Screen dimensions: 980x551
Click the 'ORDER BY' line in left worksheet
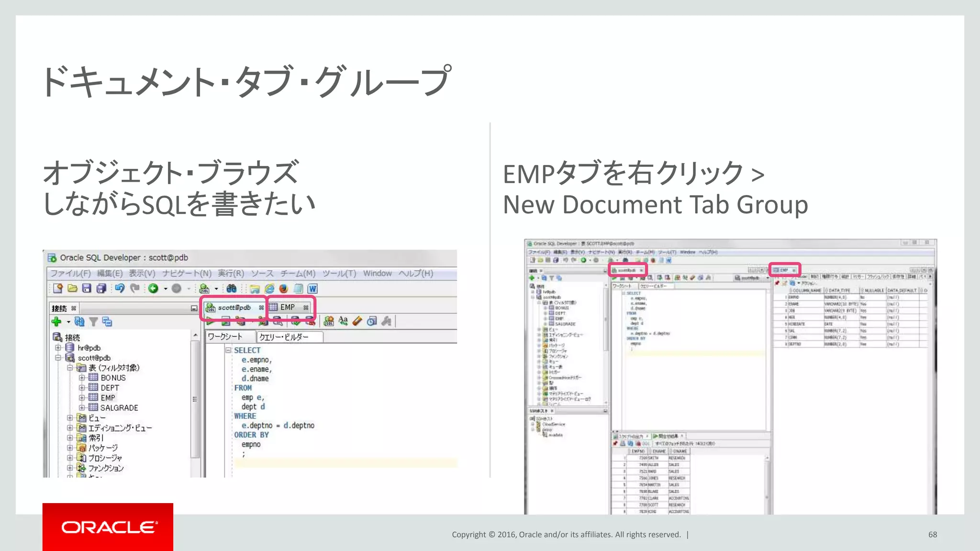[251, 435]
